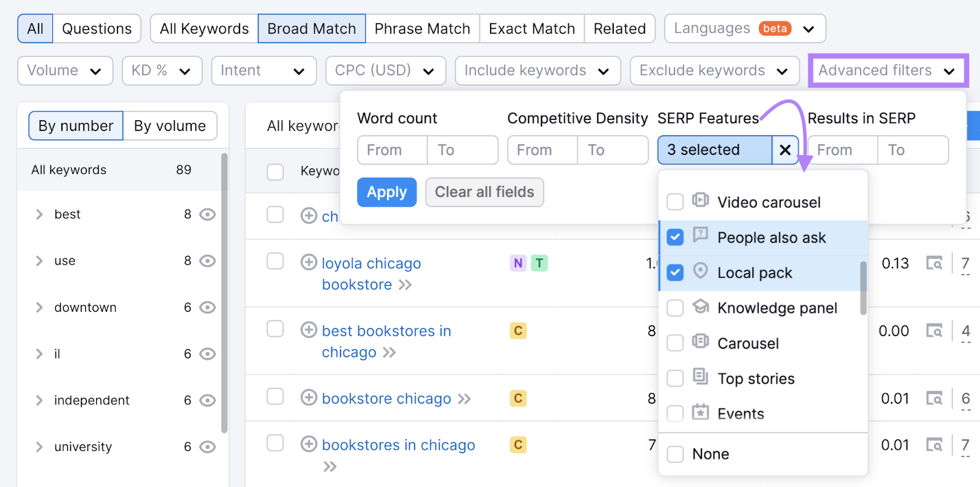Expand the 'best' keyword group

click(39, 214)
